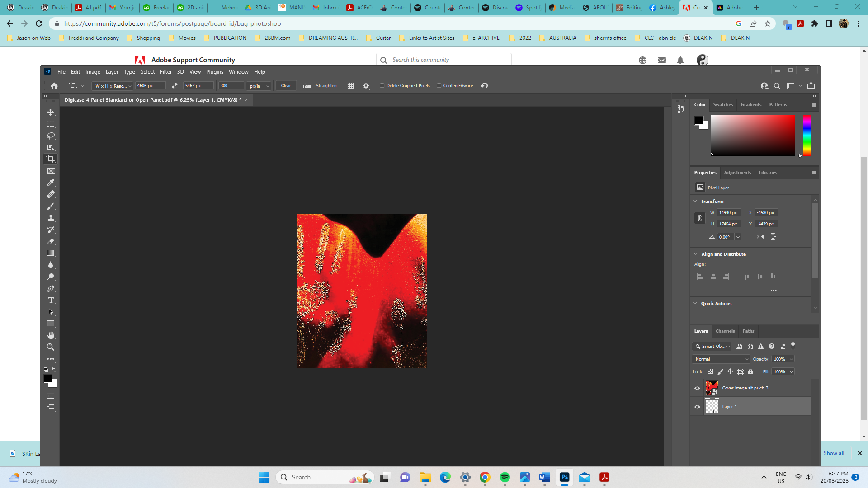The height and width of the screenshot is (488, 868).
Task: Switch to the Channels tab
Action: 725,331
